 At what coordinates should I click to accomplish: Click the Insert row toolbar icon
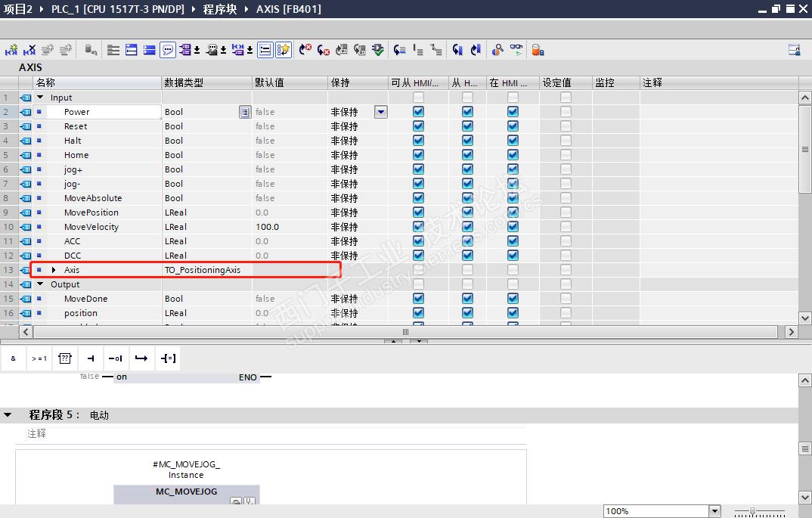(x=48, y=50)
